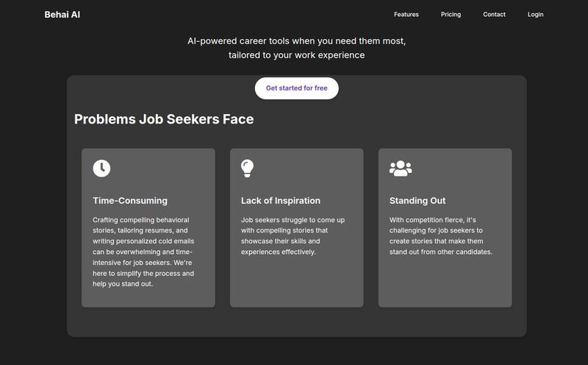Open the Features nav link
588x365 pixels.
406,14
